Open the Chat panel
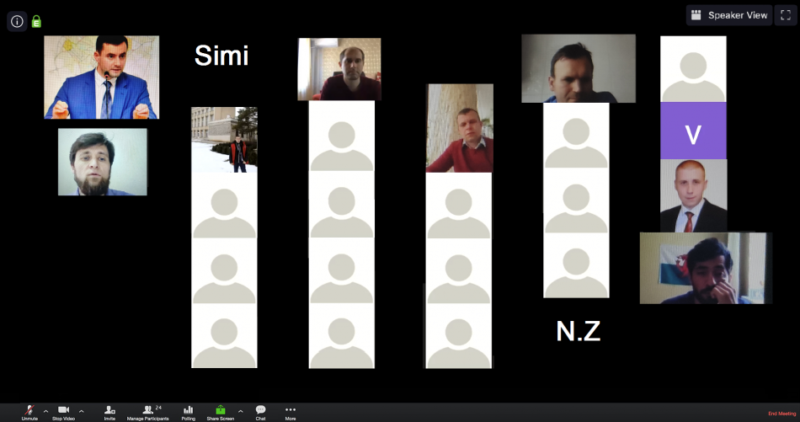The width and height of the screenshot is (800, 422). 260,411
